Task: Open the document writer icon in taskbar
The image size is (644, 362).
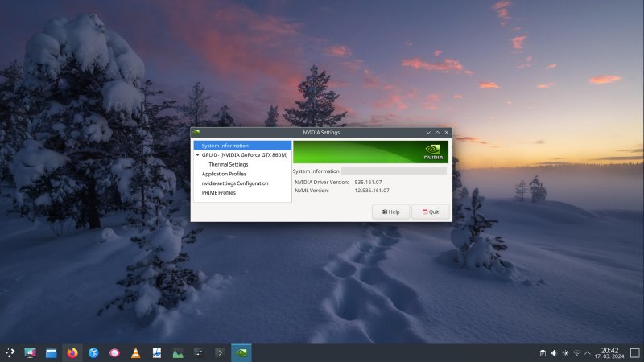Action: (157, 352)
